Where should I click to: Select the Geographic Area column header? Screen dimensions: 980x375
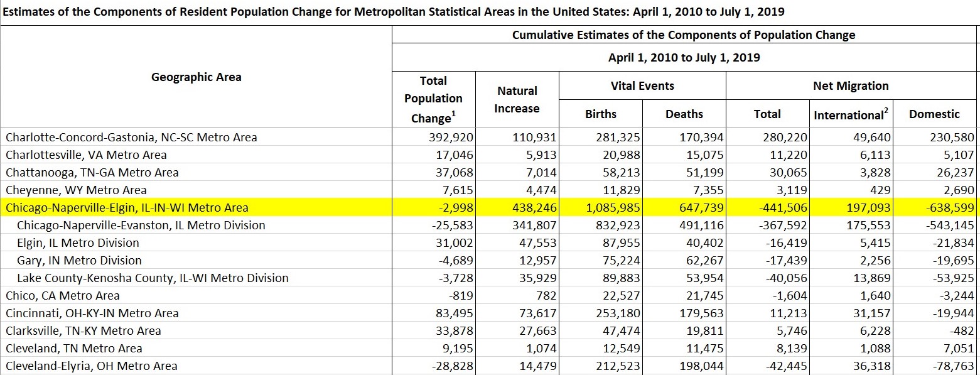coord(196,77)
